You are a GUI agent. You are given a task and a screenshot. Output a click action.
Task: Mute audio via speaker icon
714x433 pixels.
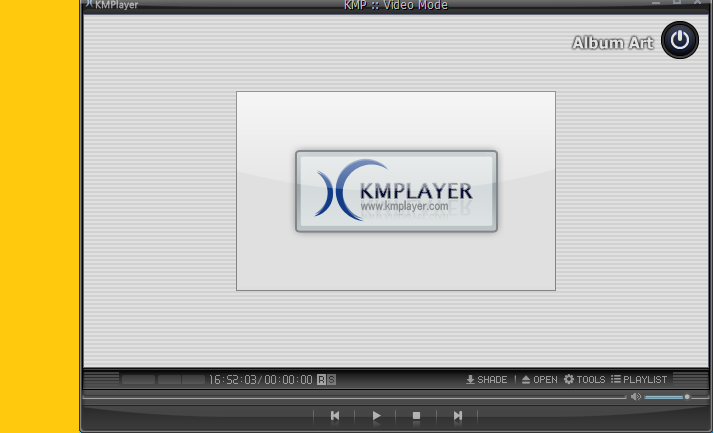click(x=636, y=397)
